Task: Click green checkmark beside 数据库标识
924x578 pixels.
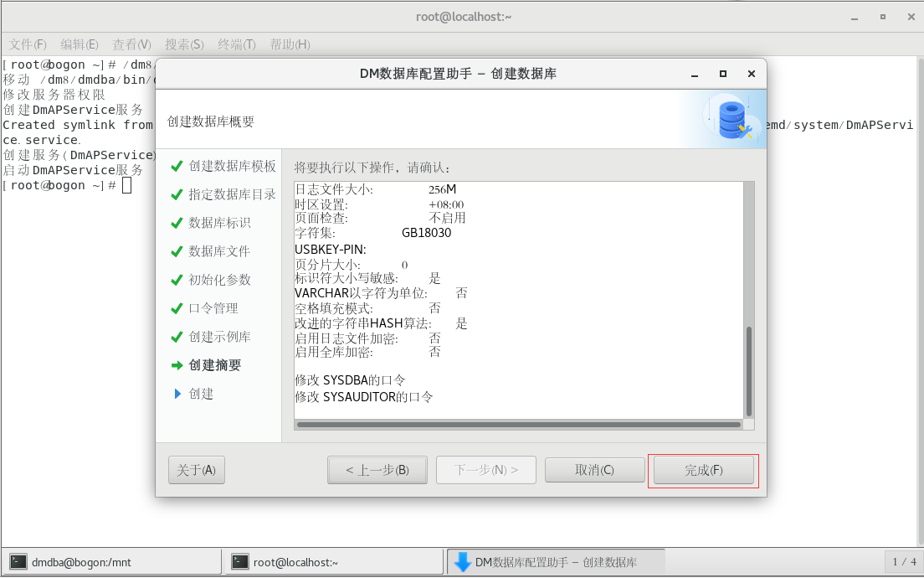Action: click(177, 223)
